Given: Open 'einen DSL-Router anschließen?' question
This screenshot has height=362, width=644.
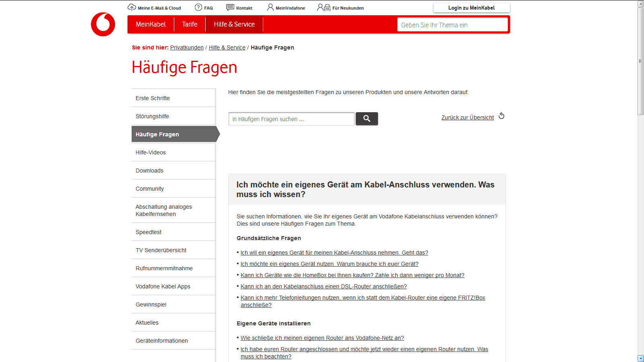Looking at the screenshot, I should tap(324, 286).
